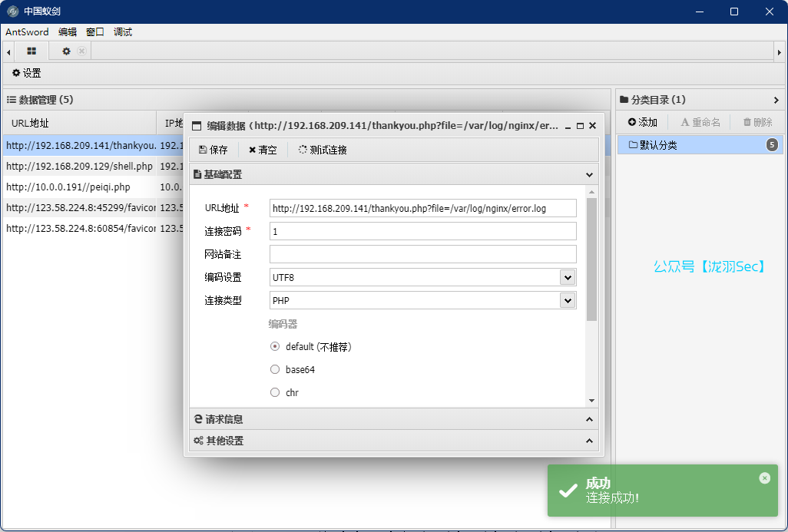Choose the chr encoder radio button

[x=275, y=393]
